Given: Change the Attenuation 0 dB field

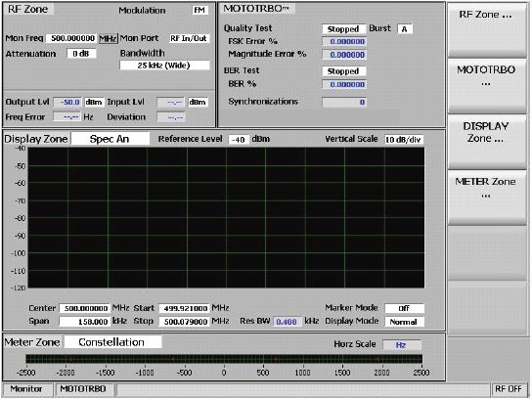Looking at the screenshot, I should tap(81, 54).
